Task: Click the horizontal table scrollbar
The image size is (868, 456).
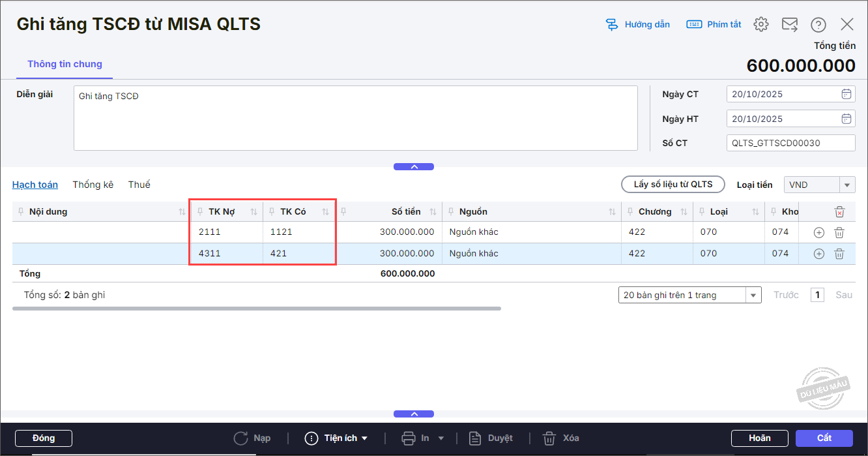Action: click(257, 309)
